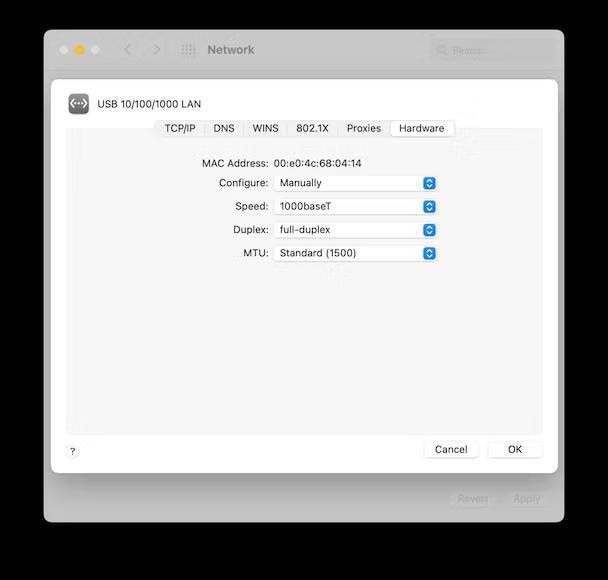Open the Proxies tab
608x580 pixels.
[x=364, y=128]
